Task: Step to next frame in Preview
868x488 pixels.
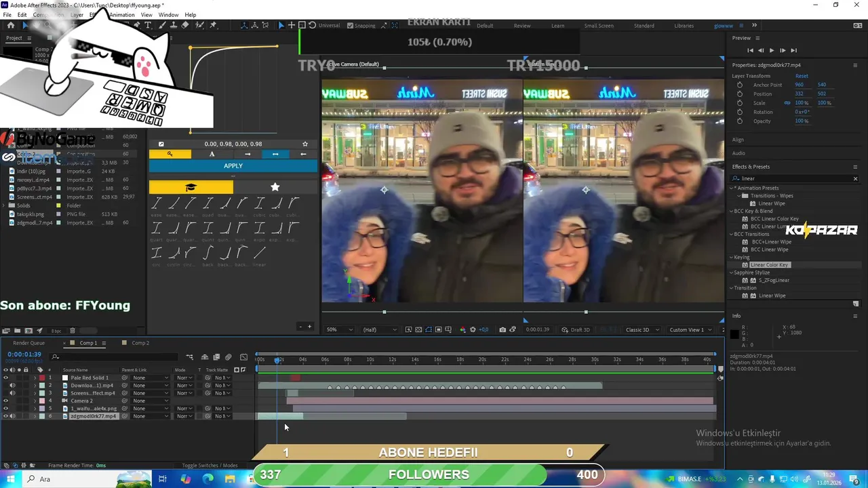Action: pyautogui.click(x=783, y=50)
